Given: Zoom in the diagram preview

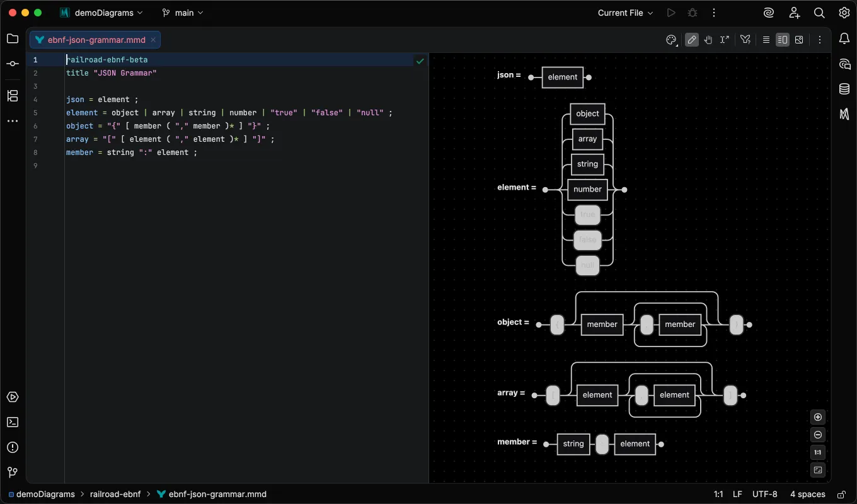Looking at the screenshot, I should [x=818, y=417].
